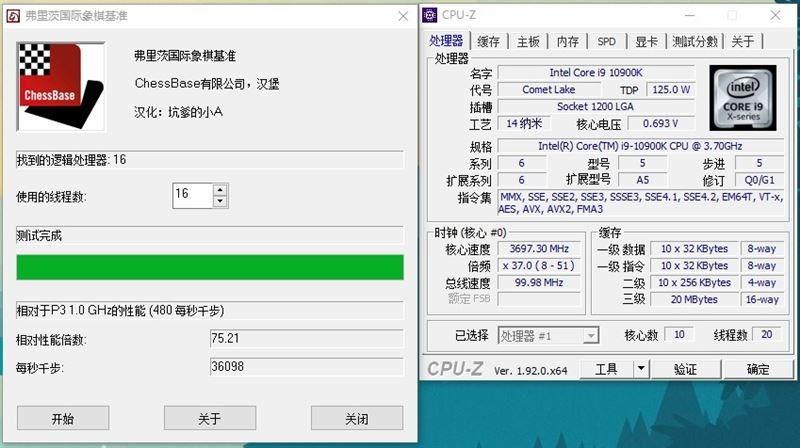The height and width of the screenshot is (448, 800).
Task: Click the Fritz Chess Benchmark title bar icon
Action: tap(13, 16)
